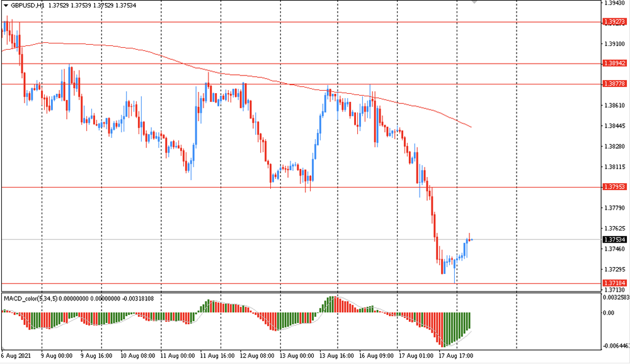Click the 1.37295 price scale value
The width and height of the screenshot is (630, 364).
(615, 269)
